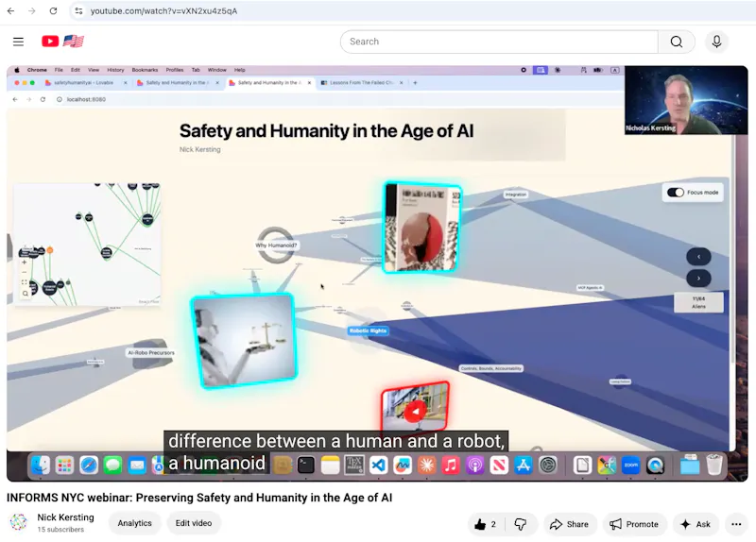Open Safari from the dock
Screen dimensions: 756x542
89,465
